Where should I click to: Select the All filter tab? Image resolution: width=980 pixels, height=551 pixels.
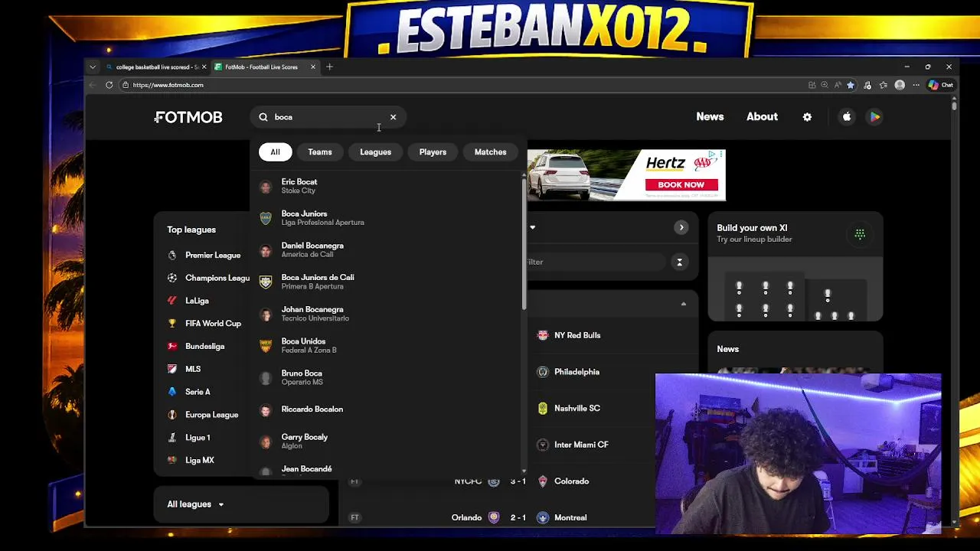[x=275, y=152]
